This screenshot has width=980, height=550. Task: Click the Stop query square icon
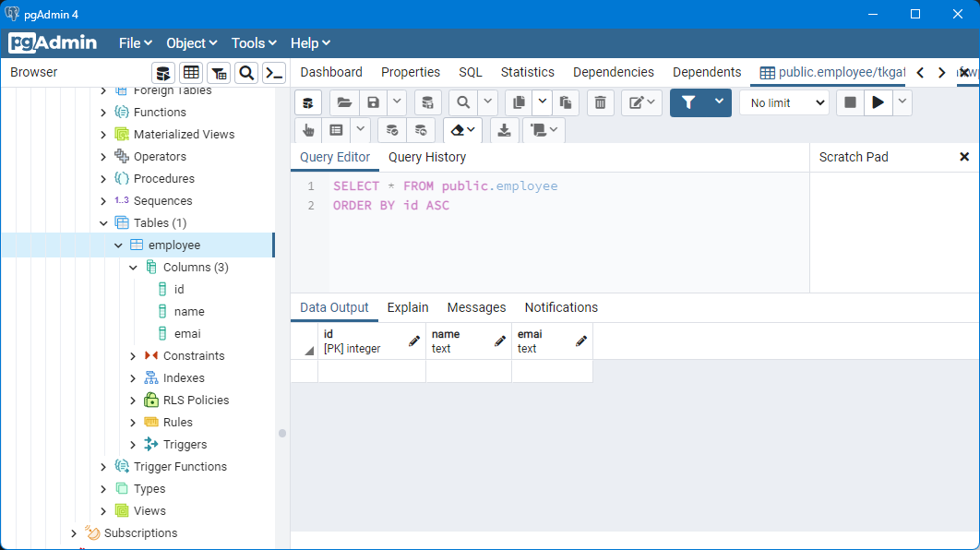[x=850, y=102]
